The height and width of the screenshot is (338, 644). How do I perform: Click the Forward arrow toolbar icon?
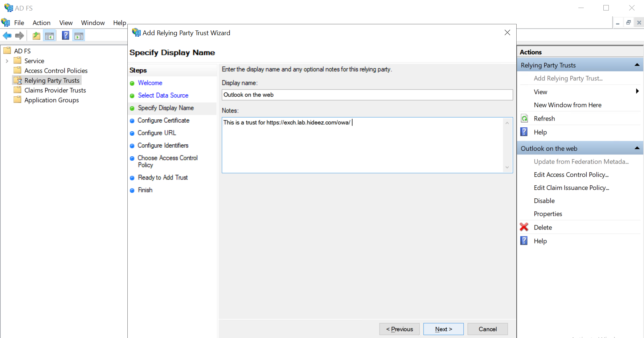coord(20,36)
